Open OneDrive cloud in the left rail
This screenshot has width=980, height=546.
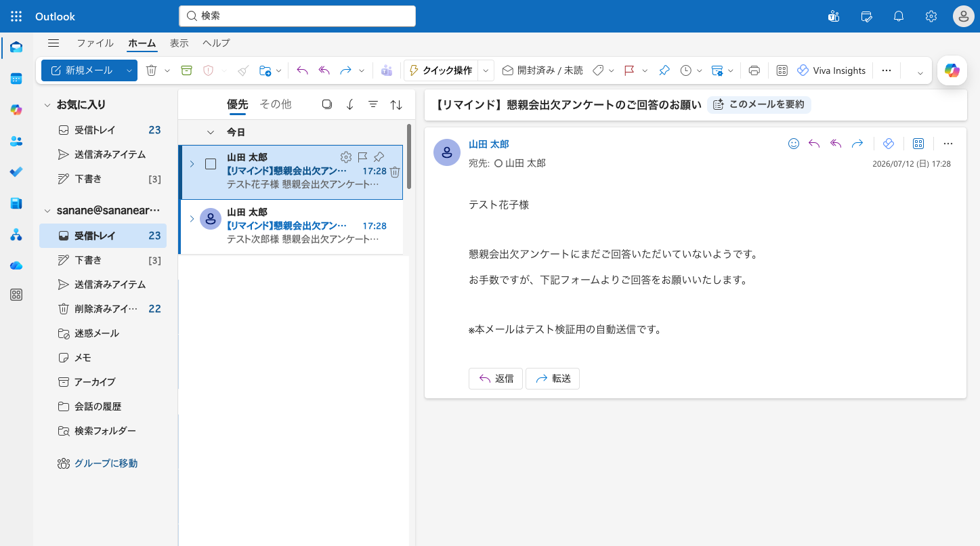(x=16, y=266)
